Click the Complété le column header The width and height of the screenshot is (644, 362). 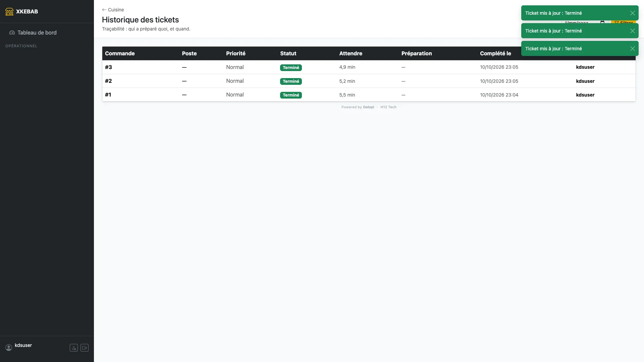pos(495,54)
